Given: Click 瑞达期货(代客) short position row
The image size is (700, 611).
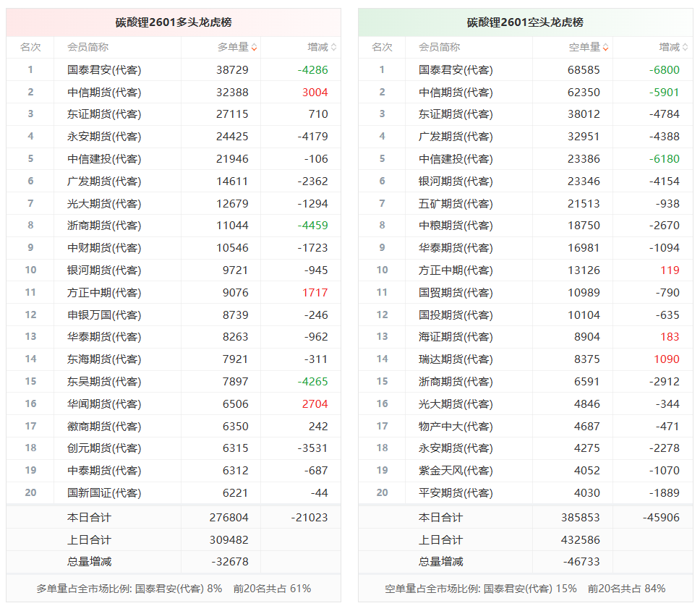Looking at the screenshot, I should tap(526, 359).
